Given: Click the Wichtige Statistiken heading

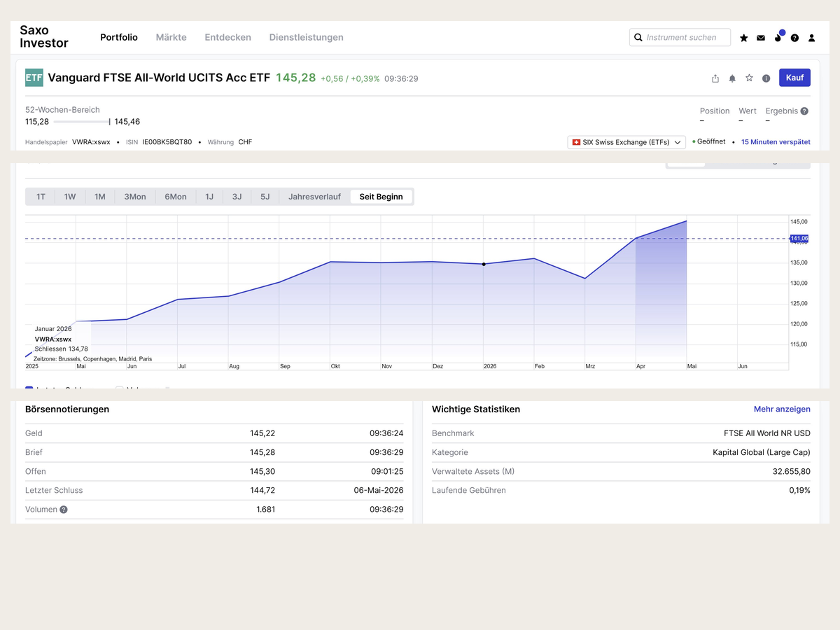Looking at the screenshot, I should [476, 409].
